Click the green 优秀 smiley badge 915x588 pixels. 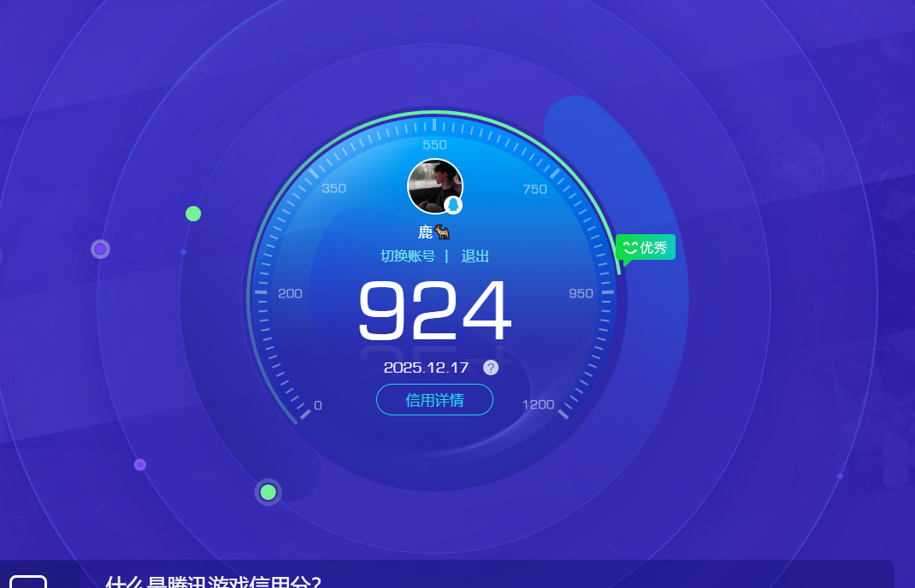(x=646, y=248)
